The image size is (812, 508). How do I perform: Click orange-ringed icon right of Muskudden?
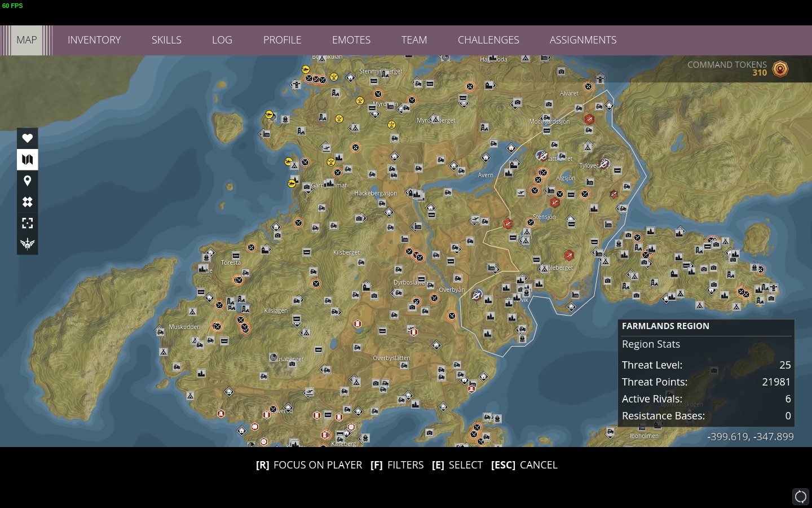click(x=217, y=326)
